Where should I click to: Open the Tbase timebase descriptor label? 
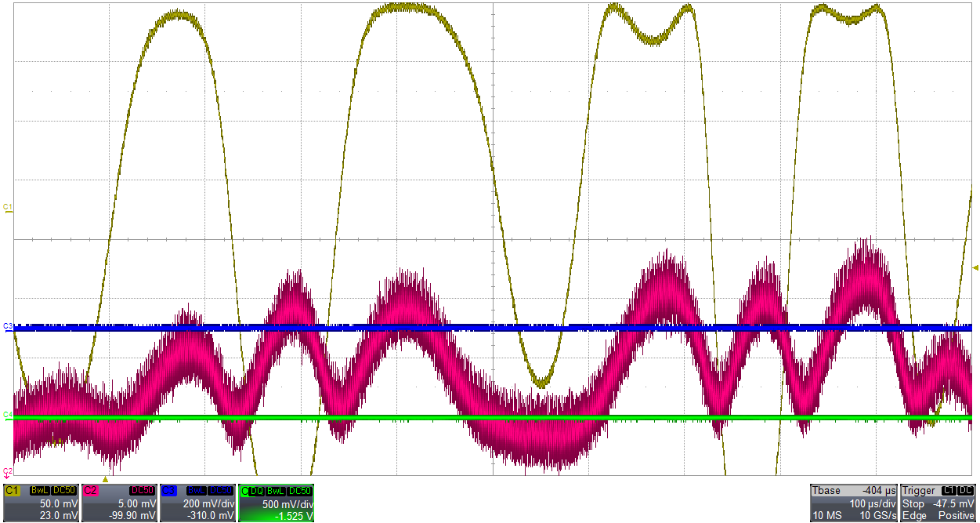tap(828, 491)
